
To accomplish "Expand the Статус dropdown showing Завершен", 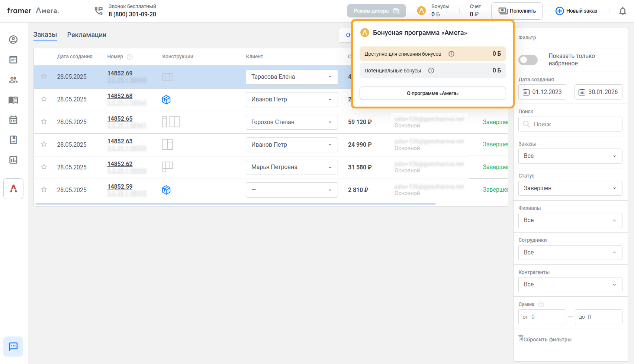I will pyautogui.click(x=570, y=188).
